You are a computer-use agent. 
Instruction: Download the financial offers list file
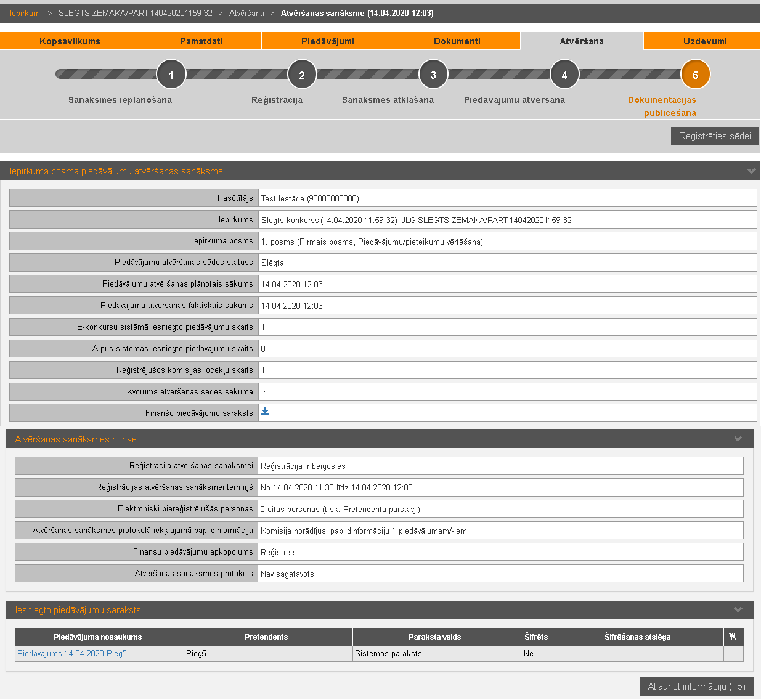[265, 412]
